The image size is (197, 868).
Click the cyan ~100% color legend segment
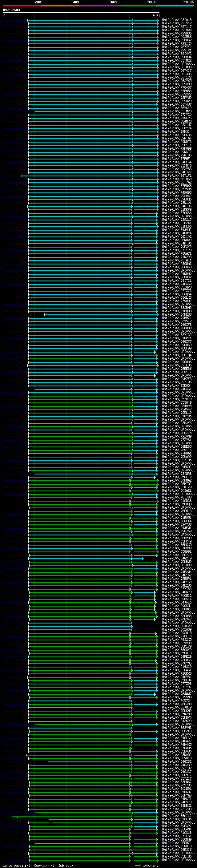click(x=175, y=6)
